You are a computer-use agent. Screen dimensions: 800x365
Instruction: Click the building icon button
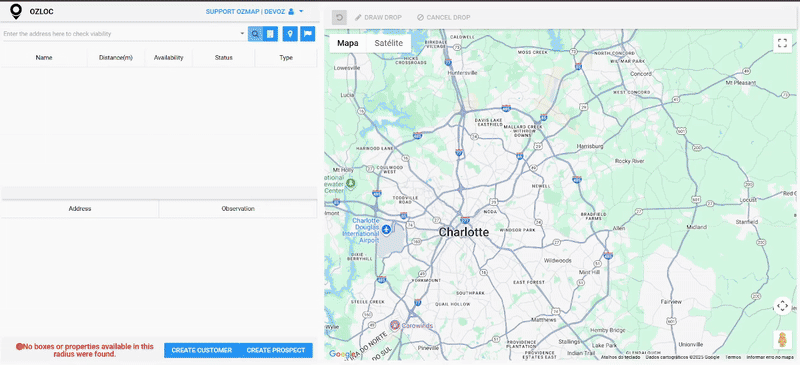point(270,34)
